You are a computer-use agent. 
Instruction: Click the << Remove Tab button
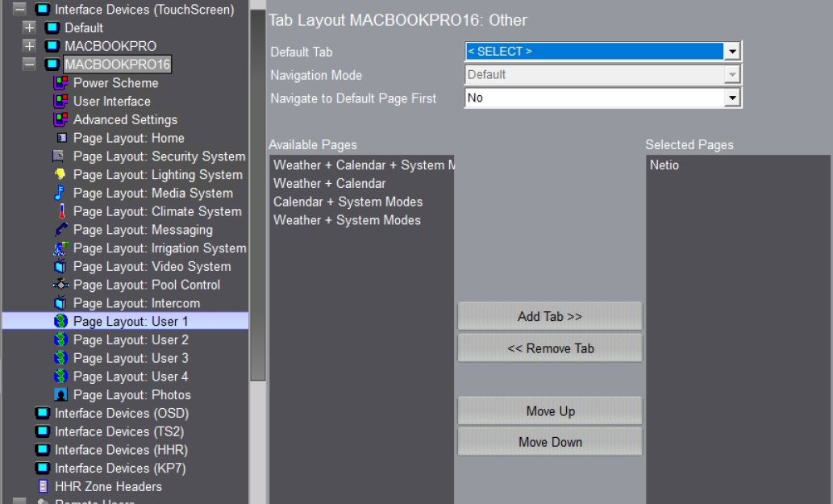tap(550, 348)
